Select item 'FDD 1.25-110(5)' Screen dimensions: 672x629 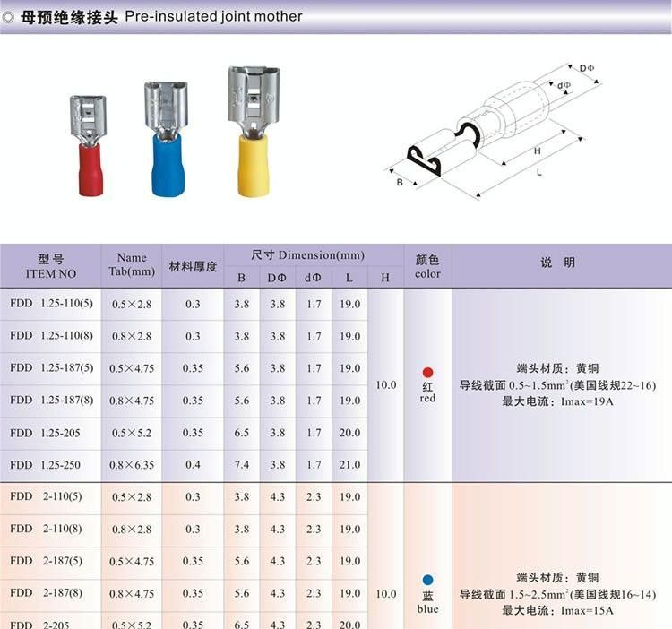pyautogui.click(x=51, y=304)
